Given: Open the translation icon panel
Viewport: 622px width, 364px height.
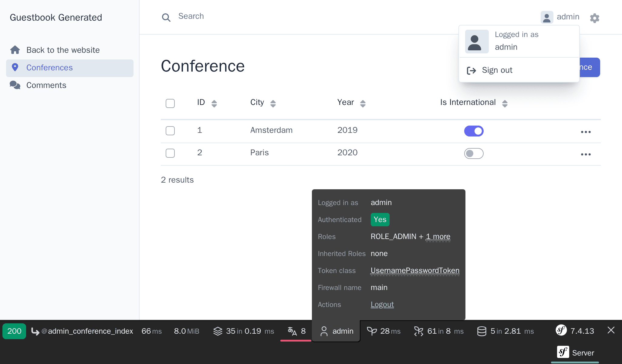Looking at the screenshot, I should [x=292, y=331].
